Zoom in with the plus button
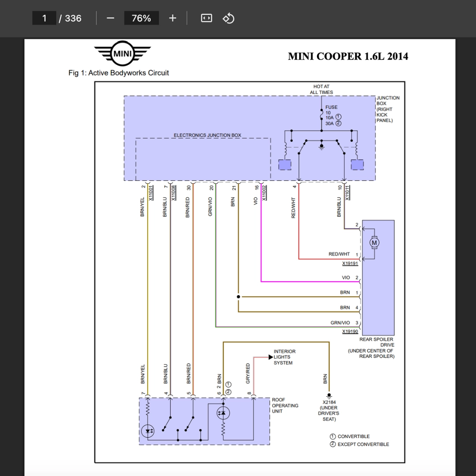Screen dimensions: 476x476 (x=172, y=18)
